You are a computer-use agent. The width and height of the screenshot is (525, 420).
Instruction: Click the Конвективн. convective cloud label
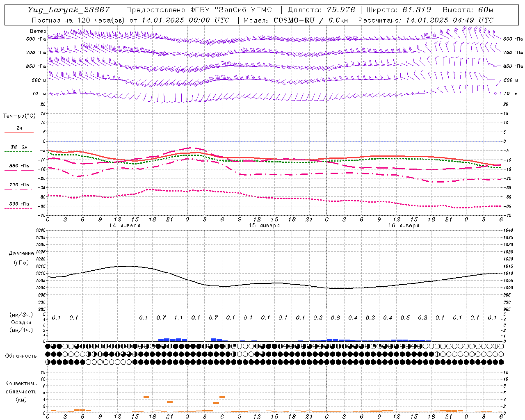click(21, 383)
